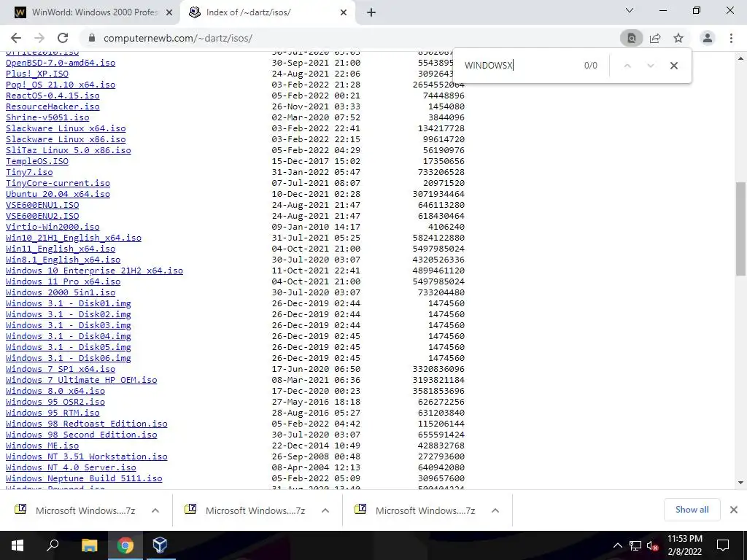This screenshot has height=560, width=747.
Task: Click the network tray icon
Action: point(635,545)
